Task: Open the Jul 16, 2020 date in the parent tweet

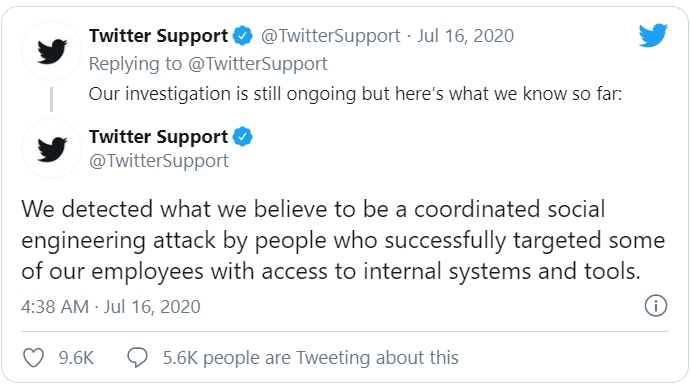Action: 465,36
